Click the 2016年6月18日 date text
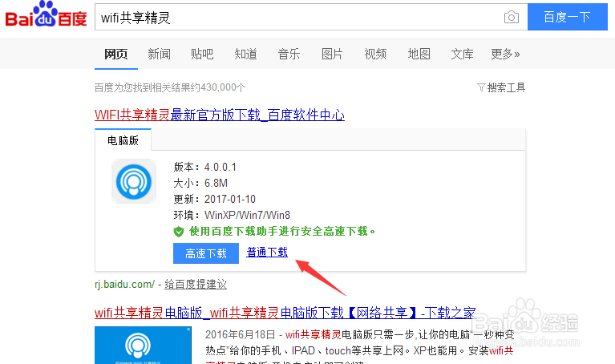The height and width of the screenshot is (364, 615). pos(240,334)
